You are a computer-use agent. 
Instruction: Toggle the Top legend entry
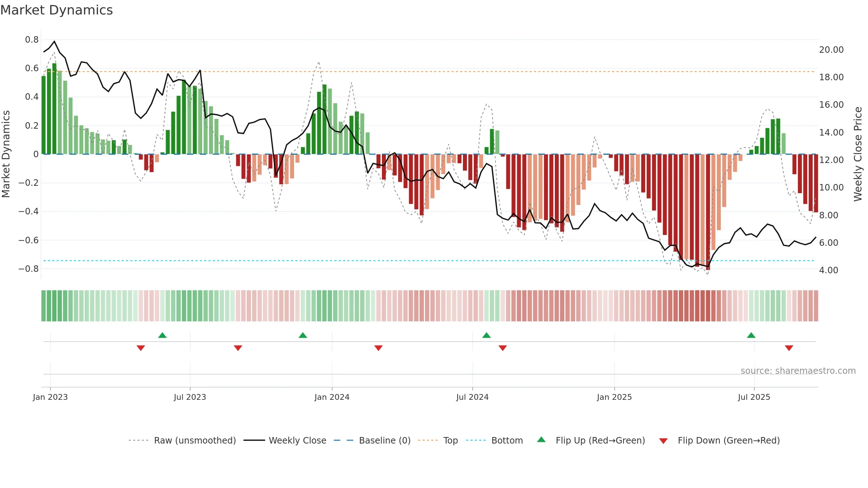tap(438, 440)
